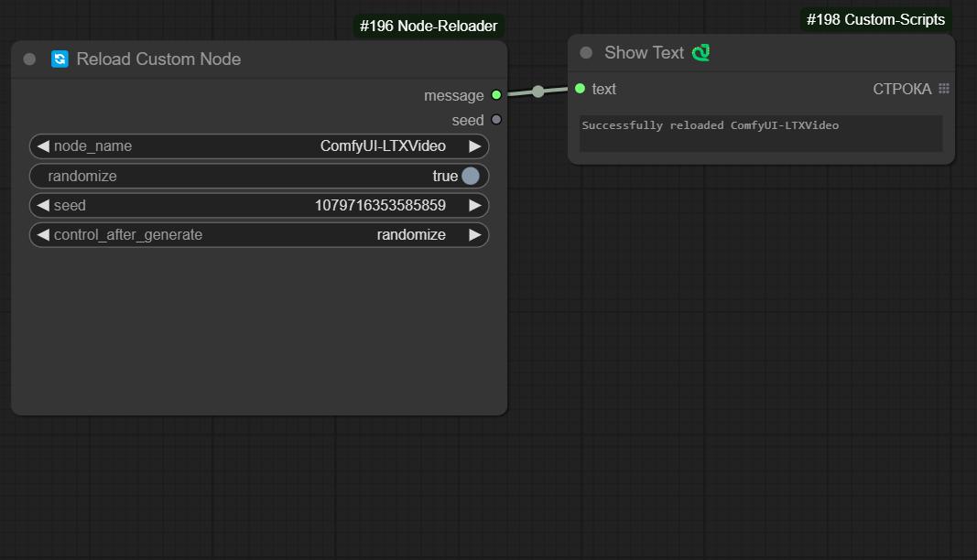Collapse the Show Text node via its title dot
This screenshot has height=560, width=977.
[x=584, y=53]
